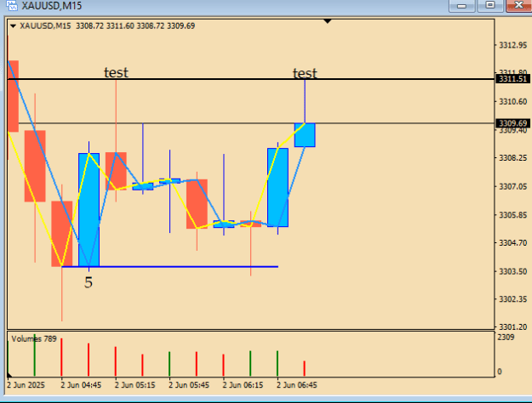The height and width of the screenshot is (403, 532).
Task: Click the '2 Jun 2025' date axis label
Action: point(26,385)
